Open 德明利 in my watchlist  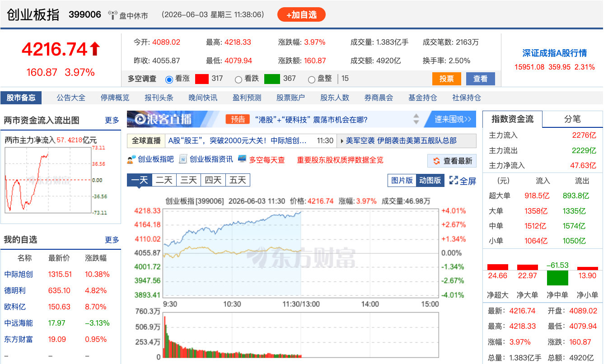(15, 290)
